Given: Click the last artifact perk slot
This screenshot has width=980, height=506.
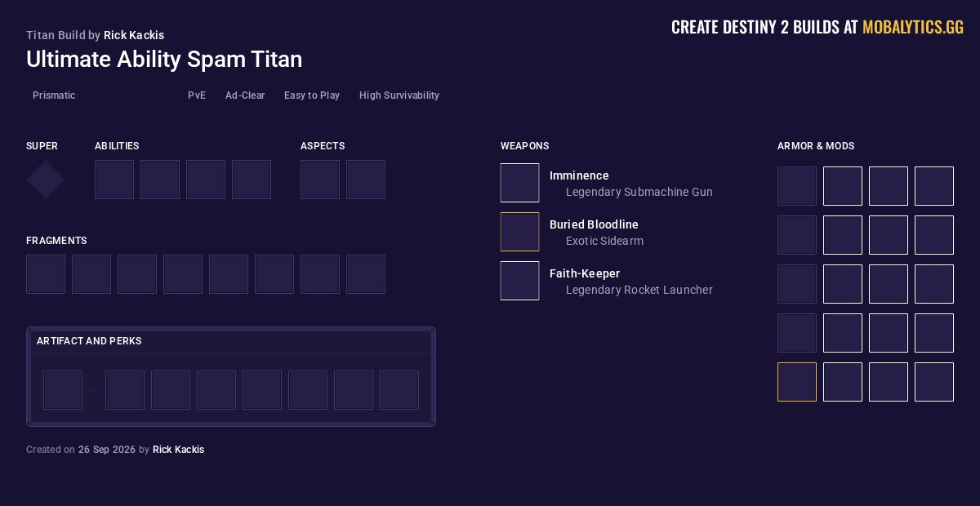Looking at the screenshot, I should 399,390.
